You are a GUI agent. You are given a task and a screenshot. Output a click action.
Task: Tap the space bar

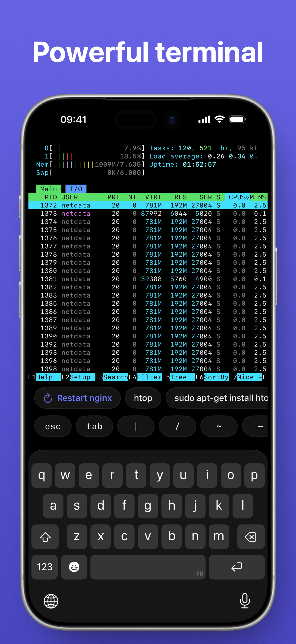click(148, 567)
